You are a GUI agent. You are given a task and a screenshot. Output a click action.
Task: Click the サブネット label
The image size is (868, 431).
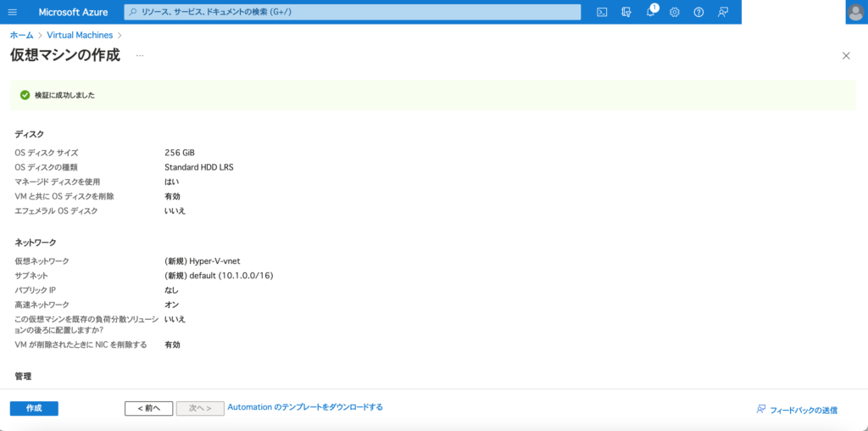click(31, 276)
